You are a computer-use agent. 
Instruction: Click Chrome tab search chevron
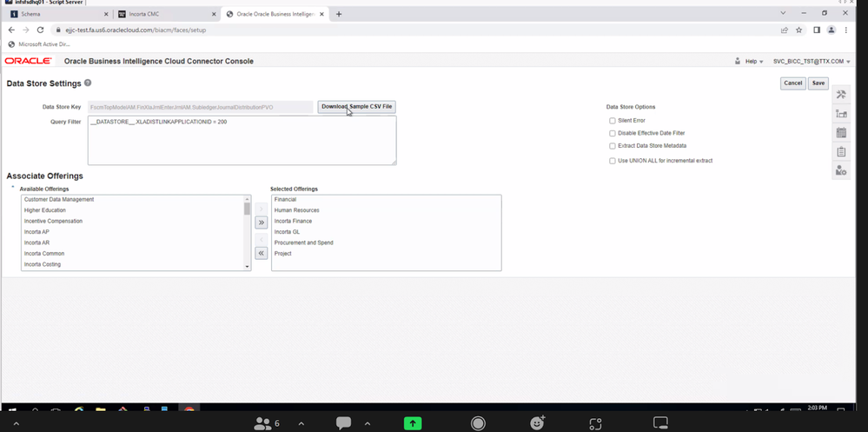point(783,13)
